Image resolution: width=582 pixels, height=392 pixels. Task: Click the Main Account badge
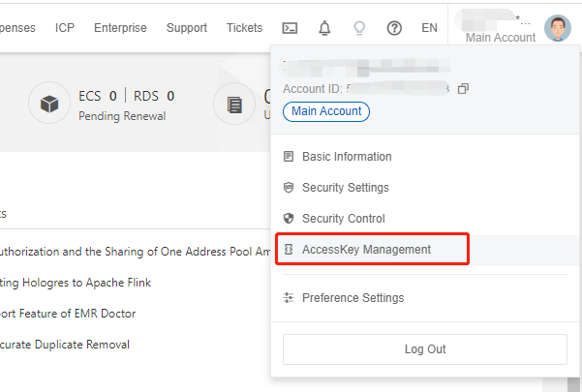point(326,111)
